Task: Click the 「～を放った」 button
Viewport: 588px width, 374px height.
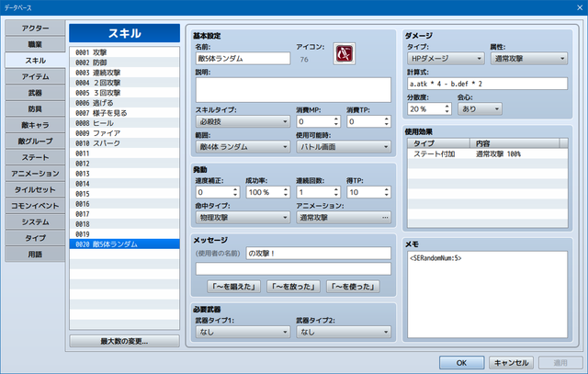Action: [293, 287]
